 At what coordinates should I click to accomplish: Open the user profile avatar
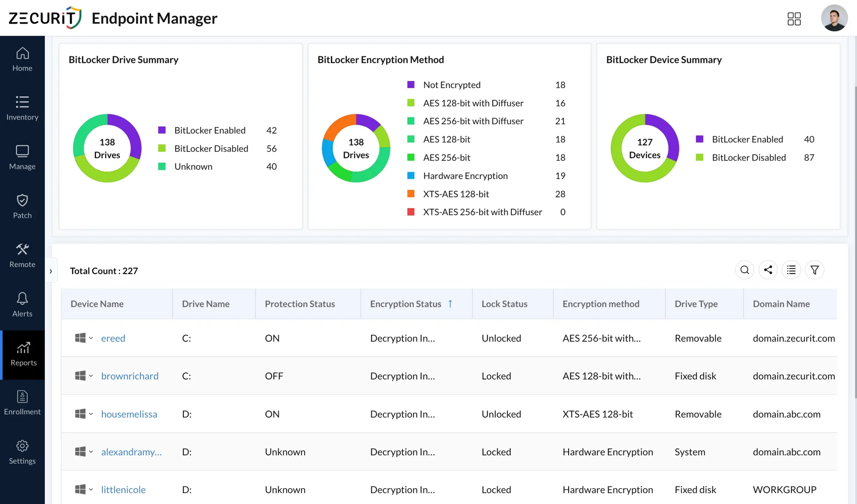point(834,18)
